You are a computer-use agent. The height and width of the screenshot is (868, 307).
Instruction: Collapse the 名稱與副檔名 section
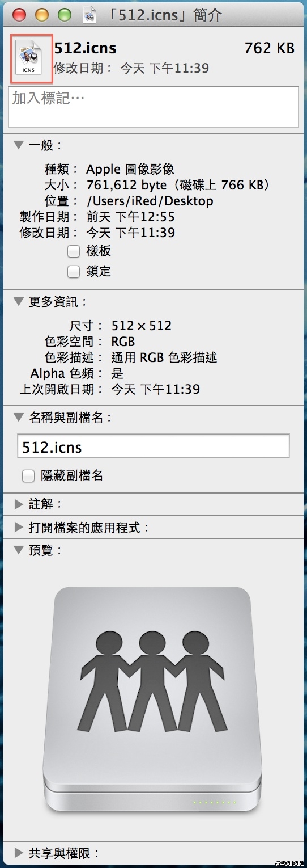(x=19, y=418)
